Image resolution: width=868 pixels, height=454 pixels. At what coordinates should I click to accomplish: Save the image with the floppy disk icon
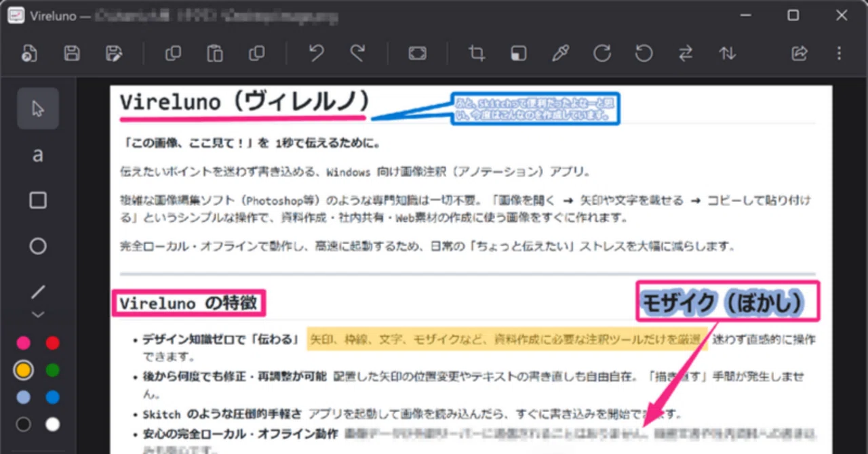pos(72,54)
